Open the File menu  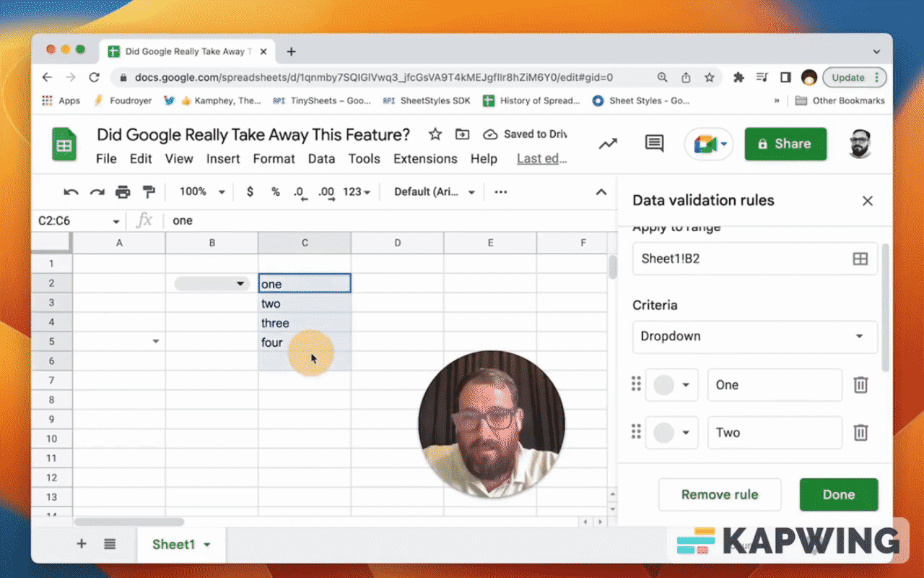106,159
